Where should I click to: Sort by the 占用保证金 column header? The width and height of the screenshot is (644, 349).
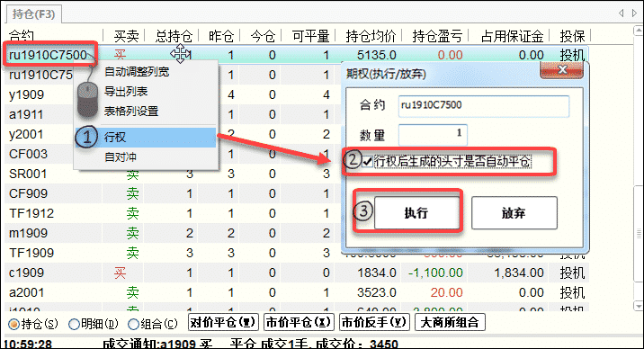click(512, 36)
